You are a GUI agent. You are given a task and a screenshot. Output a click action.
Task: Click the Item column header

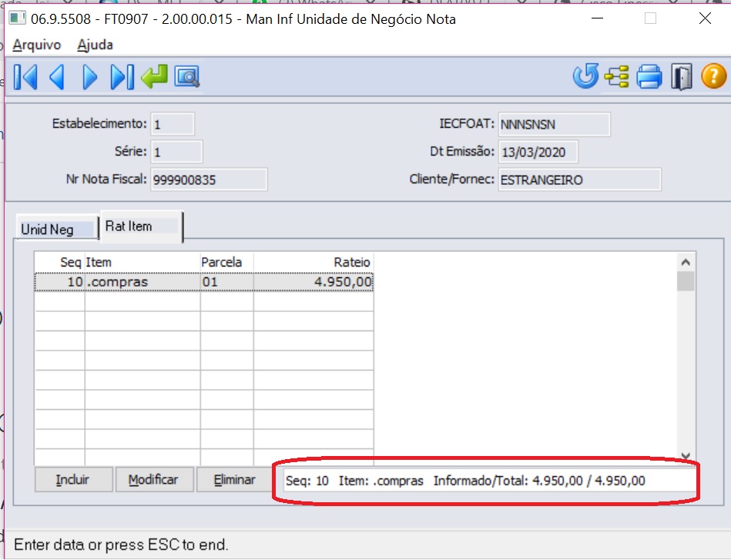[x=143, y=262]
